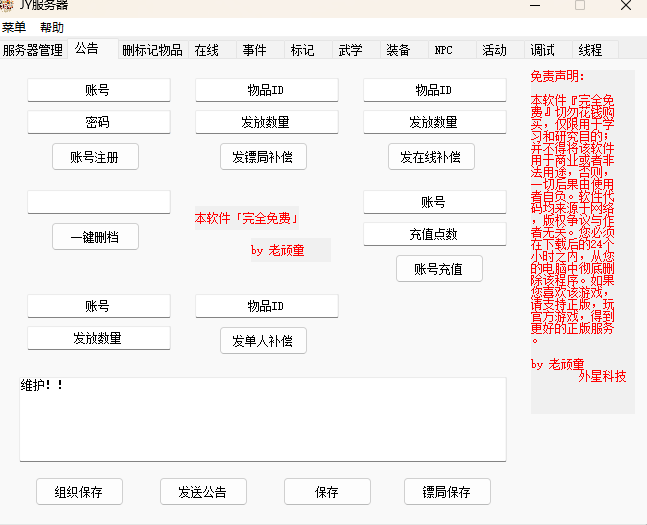Open the 帮助 menu

pos(51,27)
